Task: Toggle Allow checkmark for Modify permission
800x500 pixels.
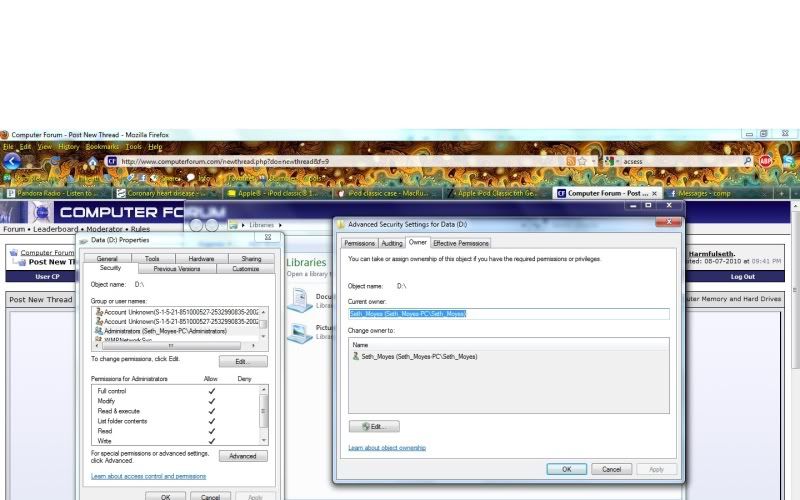Action: coord(212,401)
